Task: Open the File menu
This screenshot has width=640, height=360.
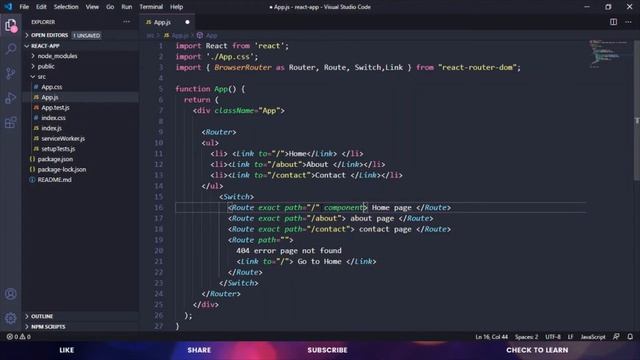Action: point(24,7)
